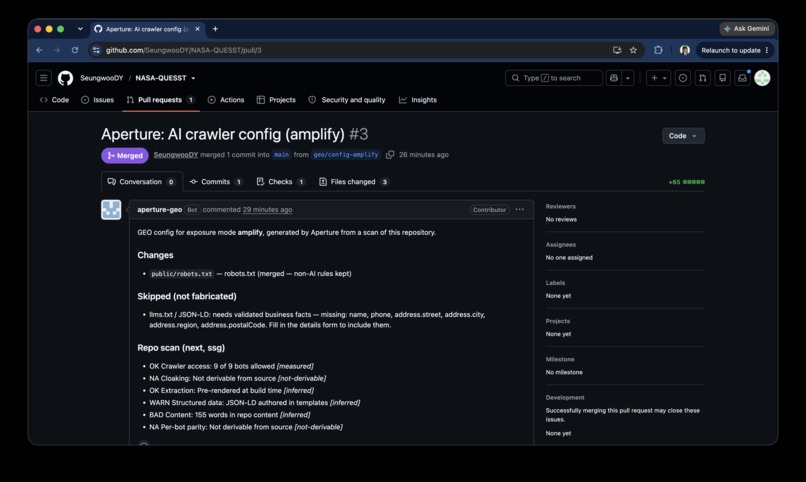Image resolution: width=806 pixels, height=482 pixels.
Task: Open the create new plus menu
Action: tap(658, 78)
